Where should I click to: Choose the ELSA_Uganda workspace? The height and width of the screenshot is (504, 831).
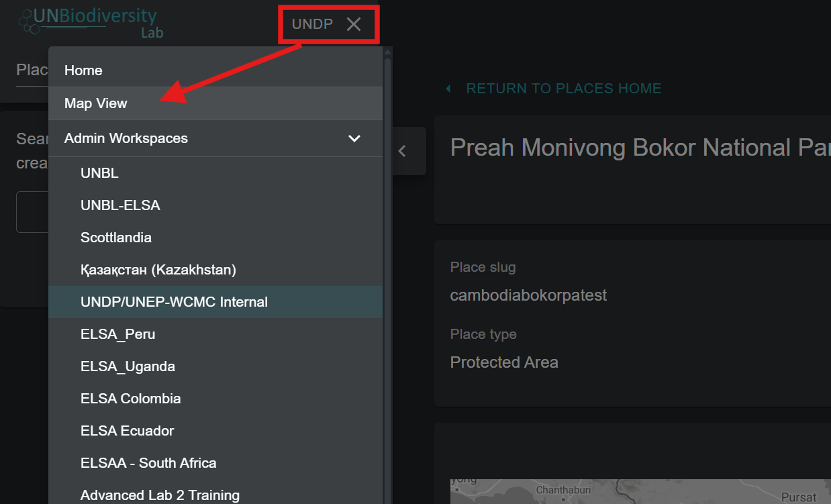coord(128,366)
